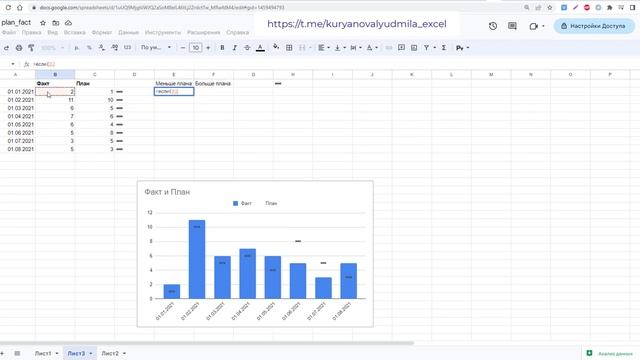Screen dimensions: 640x360
Task: Open the Формат menu
Action: [102, 32]
